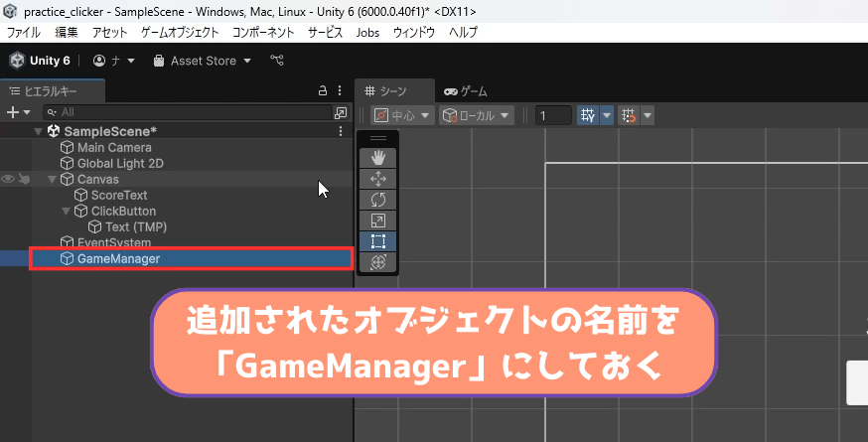Open the コンポーネント menu
This screenshot has height=442, width=868.
click(x=263, y=32)
